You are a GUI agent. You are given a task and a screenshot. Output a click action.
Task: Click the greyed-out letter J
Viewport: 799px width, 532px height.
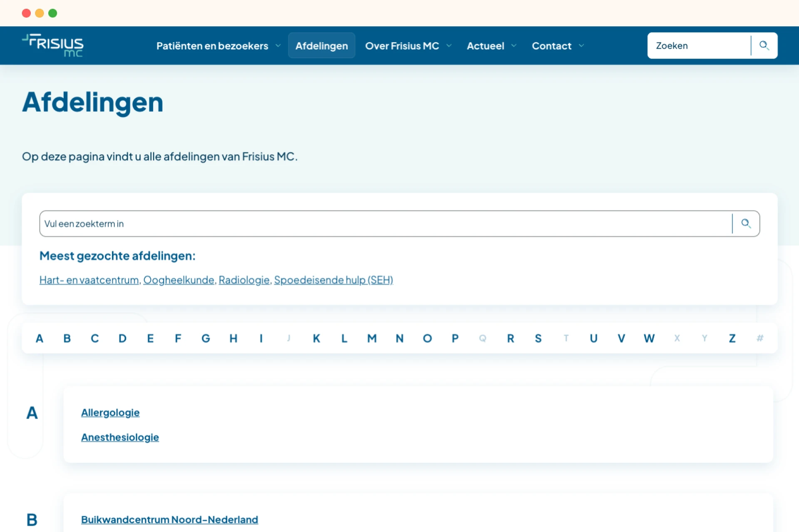[x=289, y=338]
